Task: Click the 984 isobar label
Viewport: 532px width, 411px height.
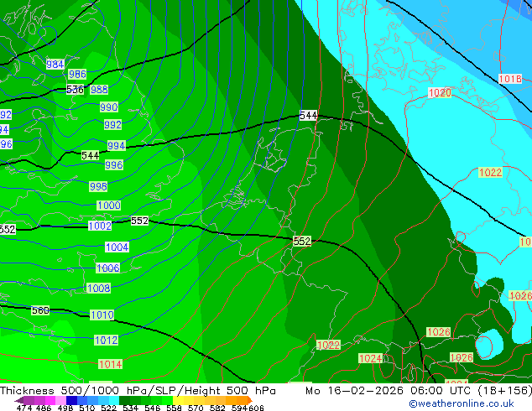Action: [55, 65]
